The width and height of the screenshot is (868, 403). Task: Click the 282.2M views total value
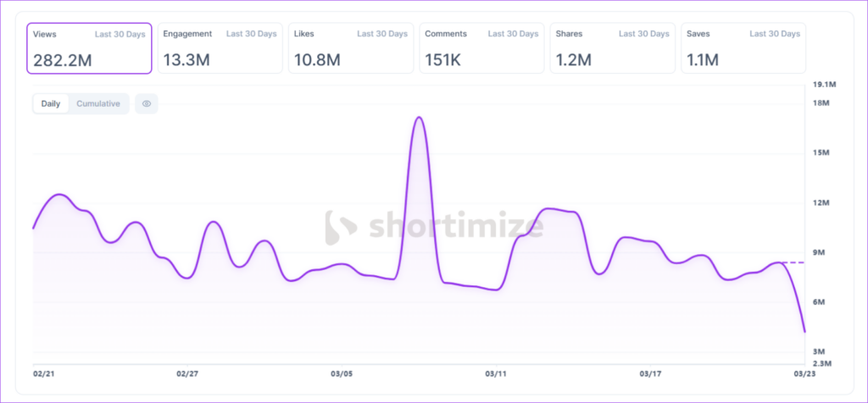pyautogui.click(x=63, y=59)
